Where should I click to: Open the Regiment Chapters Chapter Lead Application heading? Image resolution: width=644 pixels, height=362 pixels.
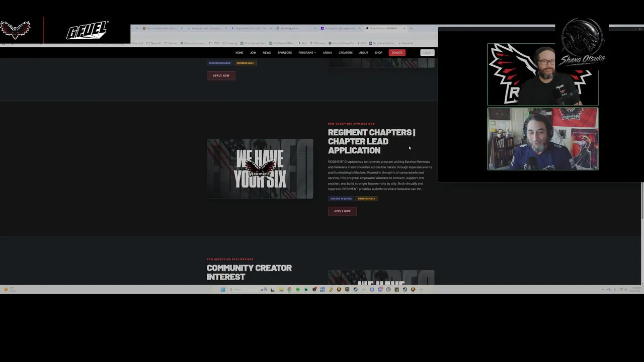click(371, 141)
